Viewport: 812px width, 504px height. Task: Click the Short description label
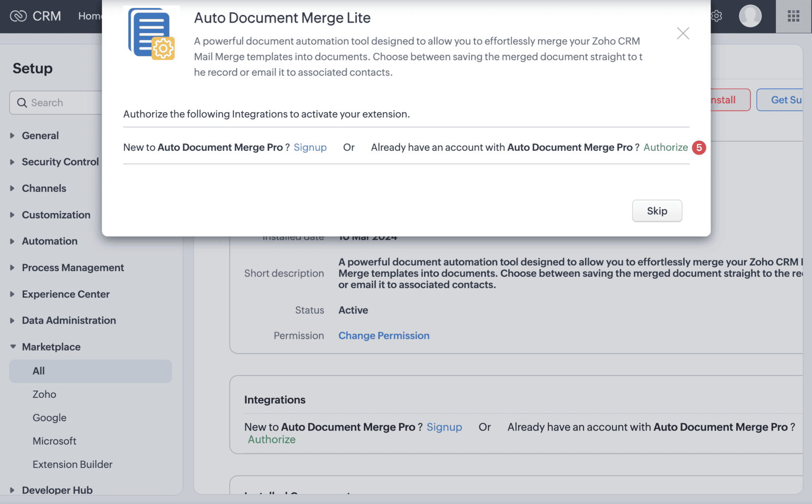pyautogui.click(x=284, y=273)
